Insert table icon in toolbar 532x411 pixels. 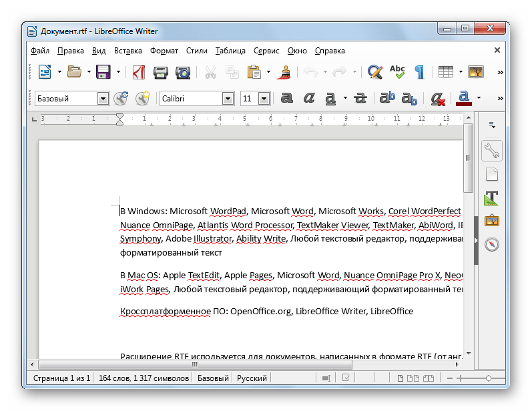tap(445, 72)
